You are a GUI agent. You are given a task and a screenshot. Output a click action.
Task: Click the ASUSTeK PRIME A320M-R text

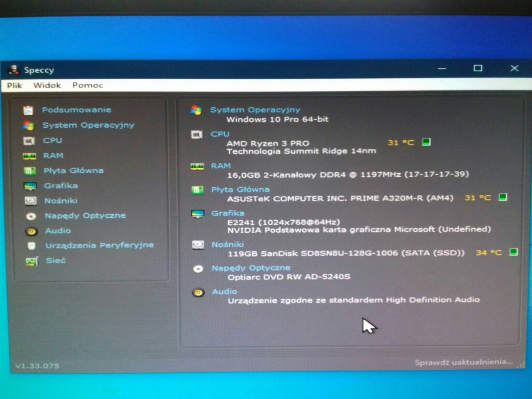tap(340, 198)
